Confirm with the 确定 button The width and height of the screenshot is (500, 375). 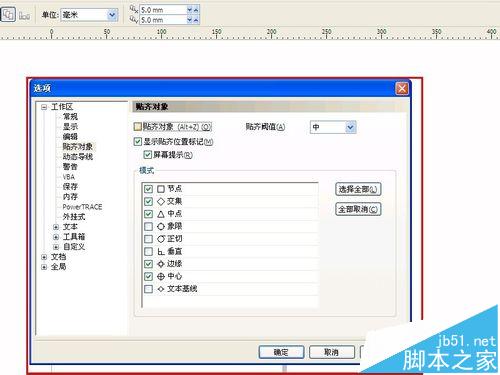click(281, 352)
